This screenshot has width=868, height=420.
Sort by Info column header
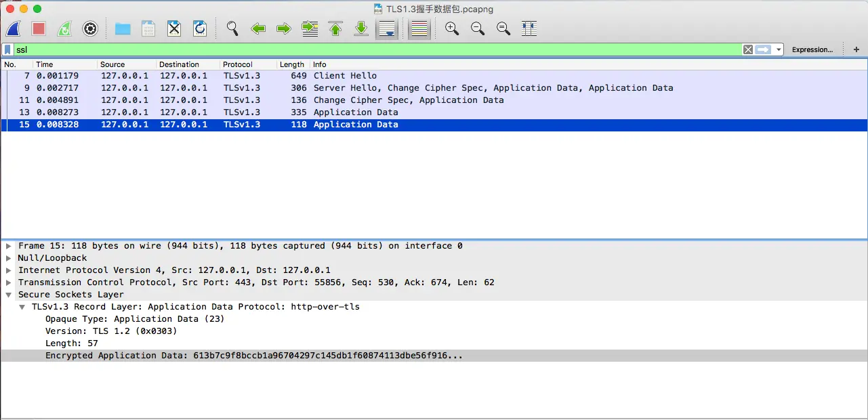point(588,64)
